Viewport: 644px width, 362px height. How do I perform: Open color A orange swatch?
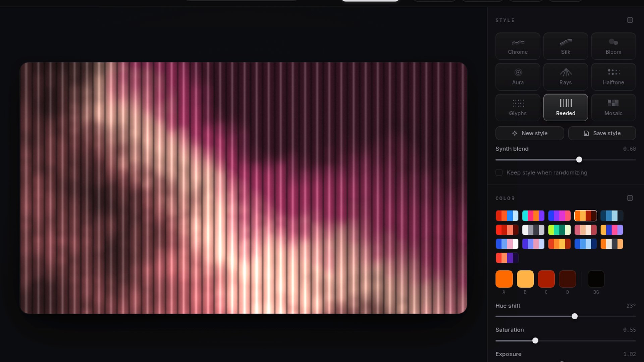click(504, 279)
